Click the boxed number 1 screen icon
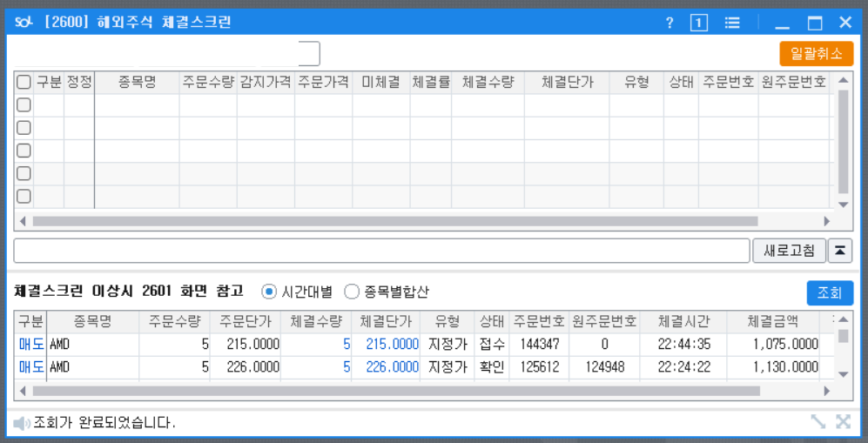 point(699,23)
